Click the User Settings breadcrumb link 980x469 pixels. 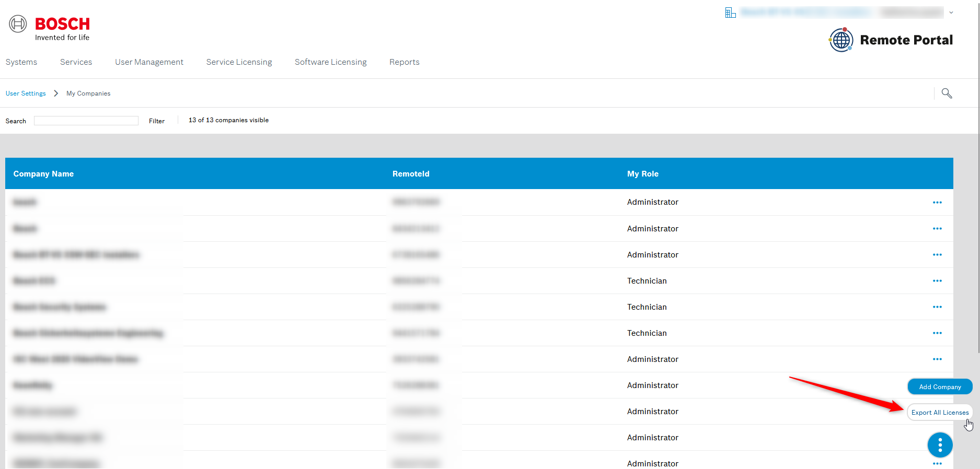[26, 93]
